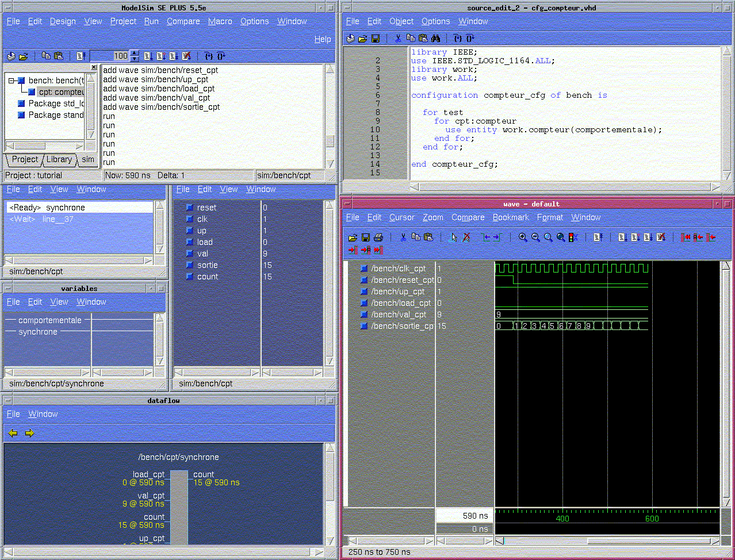Click the Zoom full icon in wave toolbar
Viewport: 735px width, 560px height.
click(561, 237)
